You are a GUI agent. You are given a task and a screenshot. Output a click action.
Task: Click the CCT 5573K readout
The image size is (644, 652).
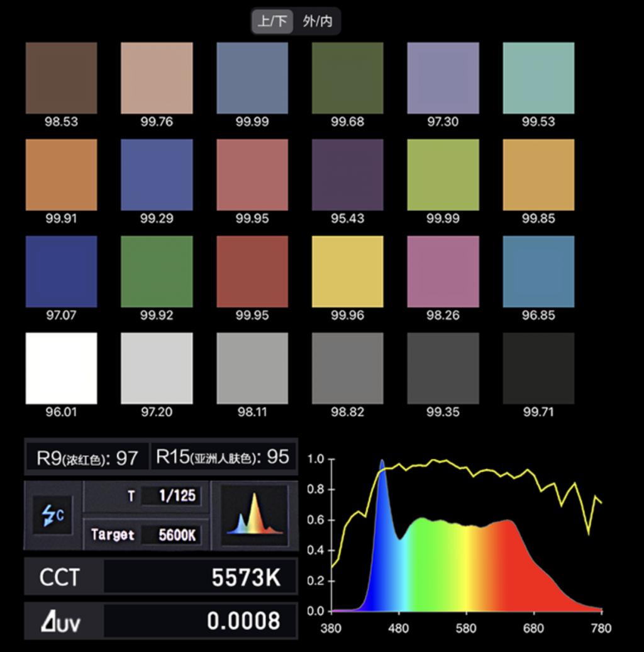coord(200,577)
